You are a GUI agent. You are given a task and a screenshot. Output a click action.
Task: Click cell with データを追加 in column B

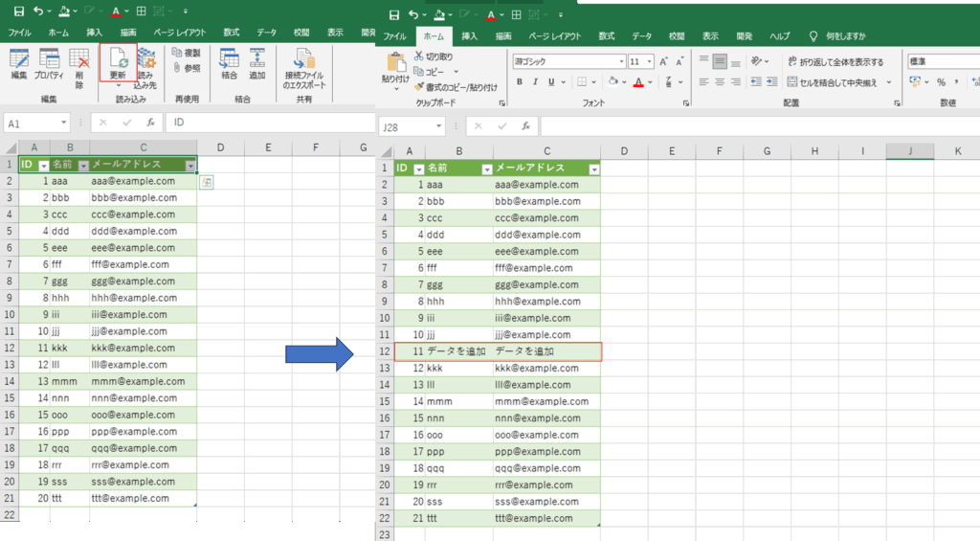click(458, 351)
